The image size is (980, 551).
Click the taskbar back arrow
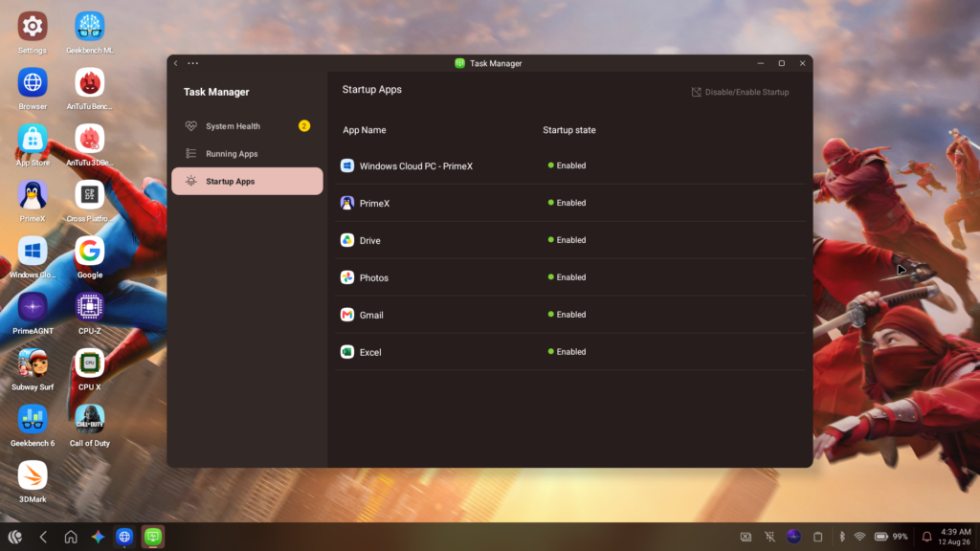43,537
